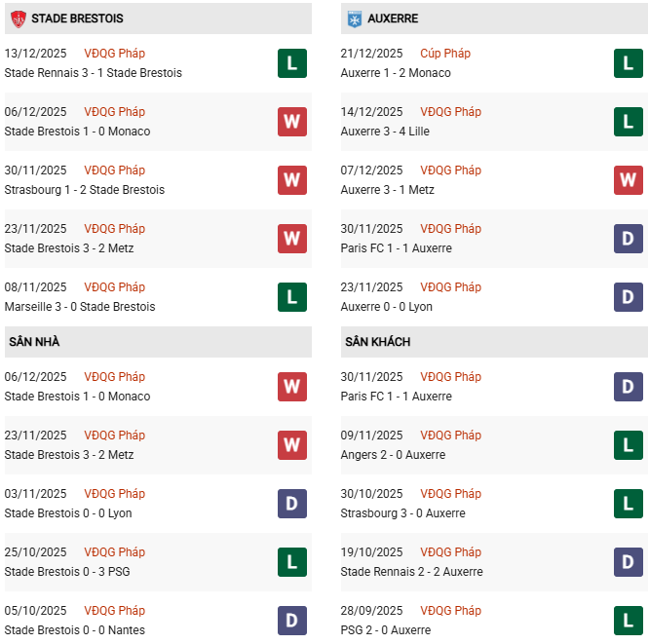The width and height of the screenshot is (649, 644).
Task: Click L badge for Stade Rennais 3-1 Stade Brestois
Action: [x=291, y=63]
